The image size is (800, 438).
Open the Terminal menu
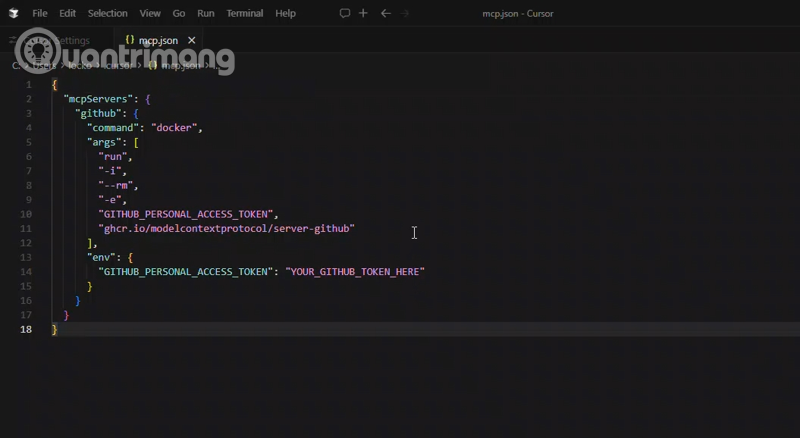(x=245, y=13)
